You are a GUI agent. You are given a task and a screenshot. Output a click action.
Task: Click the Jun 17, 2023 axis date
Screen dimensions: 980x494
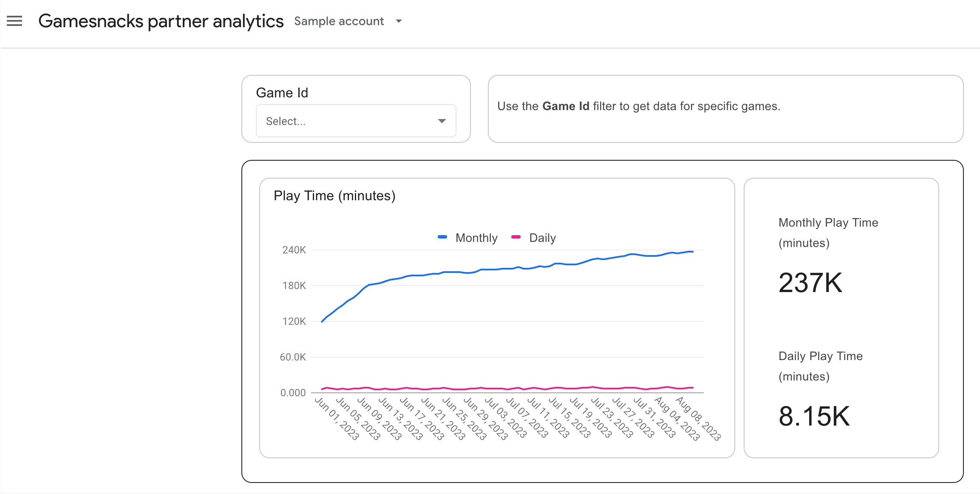[x=422, y=419]
